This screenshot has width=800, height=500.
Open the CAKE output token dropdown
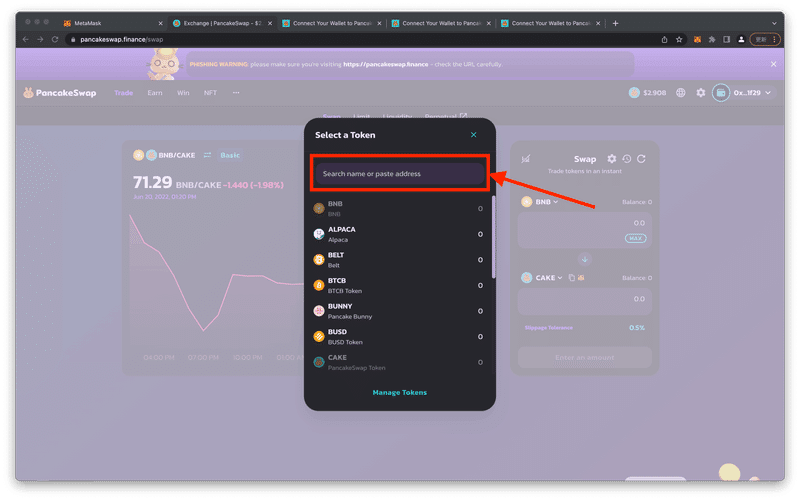click(542, 278)
